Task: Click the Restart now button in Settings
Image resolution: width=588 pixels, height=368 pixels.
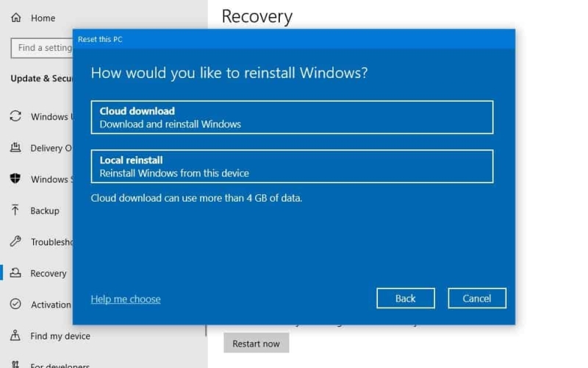Action: [256, 344]
